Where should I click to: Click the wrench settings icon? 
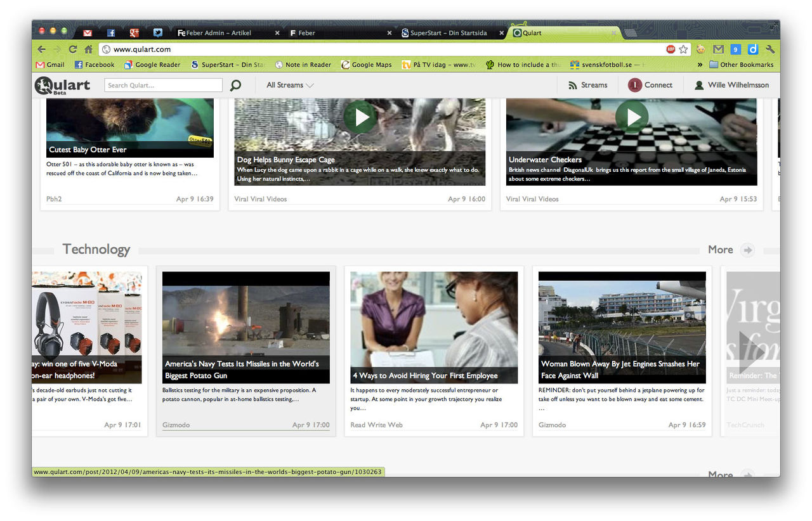click(x=770, y=49)
